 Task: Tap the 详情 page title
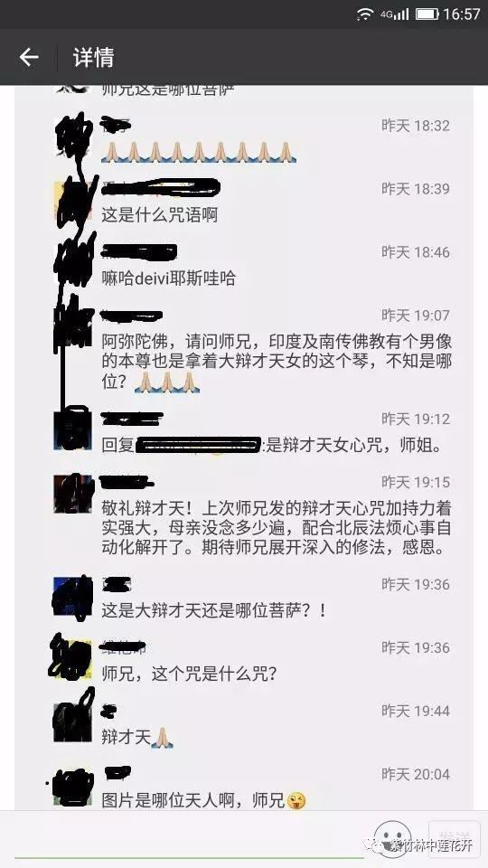tap(93, 58)
